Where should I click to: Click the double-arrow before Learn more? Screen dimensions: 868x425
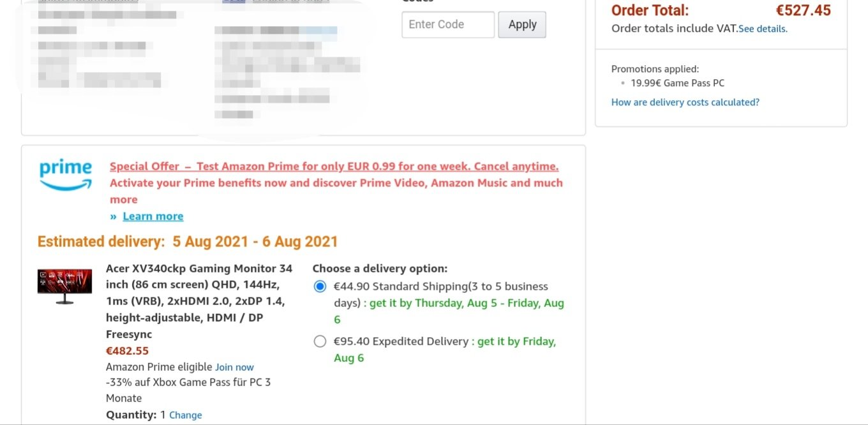point(114,216)
